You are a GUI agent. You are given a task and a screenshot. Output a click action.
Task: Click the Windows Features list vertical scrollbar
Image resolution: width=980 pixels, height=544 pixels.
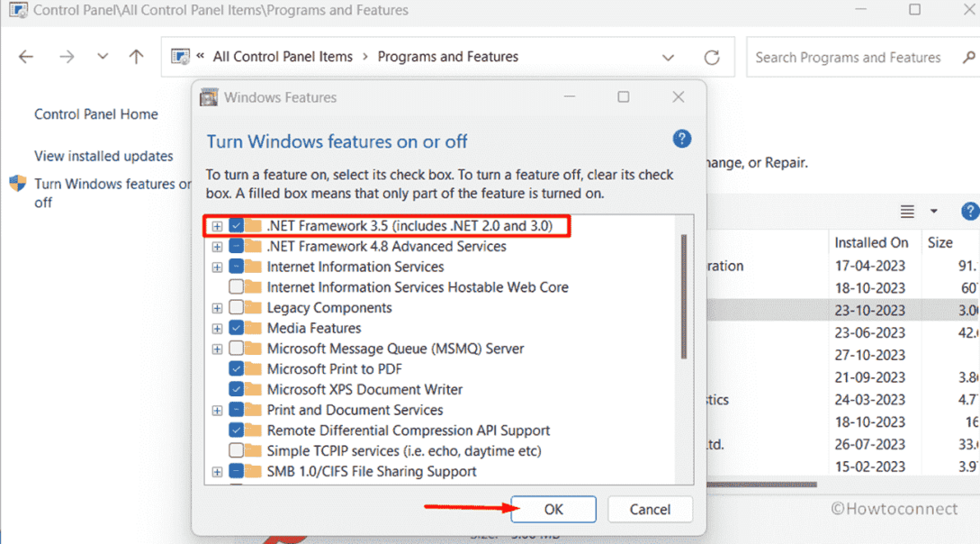click(684, 297)
